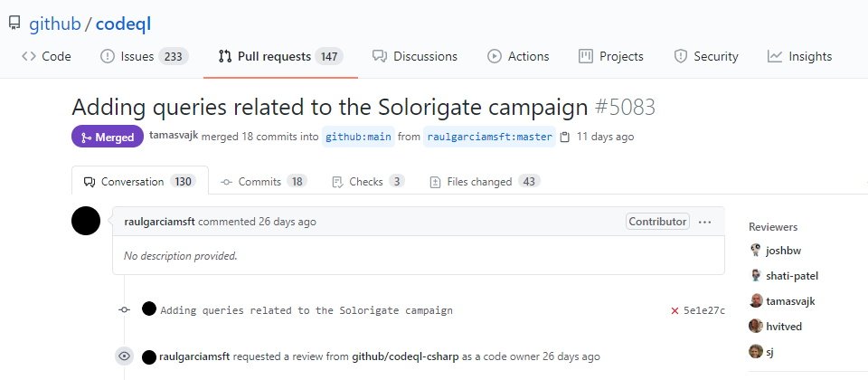
Task: Open commit hash 5e1e27c
Action: click(704, 310)
